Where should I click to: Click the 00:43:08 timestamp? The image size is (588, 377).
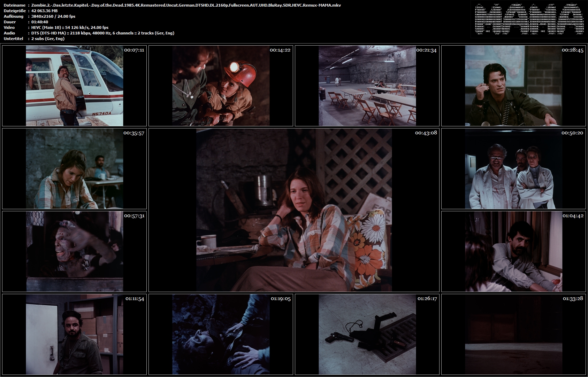click(426, 133)
